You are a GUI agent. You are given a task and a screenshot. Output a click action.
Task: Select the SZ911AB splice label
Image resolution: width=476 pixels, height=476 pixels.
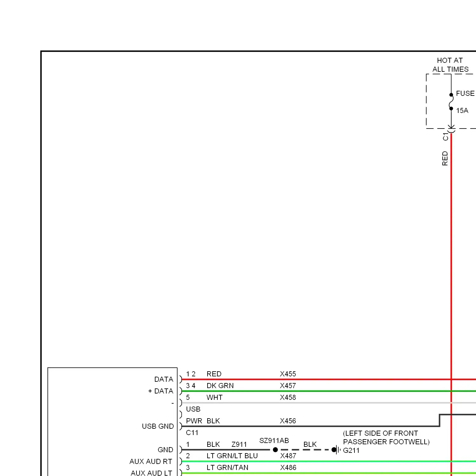tap(274, 440)
